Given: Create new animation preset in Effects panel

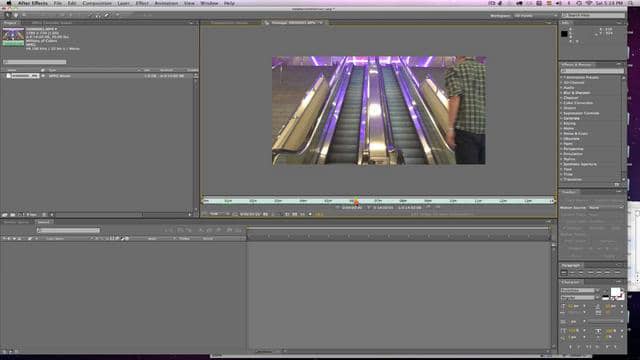Looking at the screenshot, I should point(617,184).
